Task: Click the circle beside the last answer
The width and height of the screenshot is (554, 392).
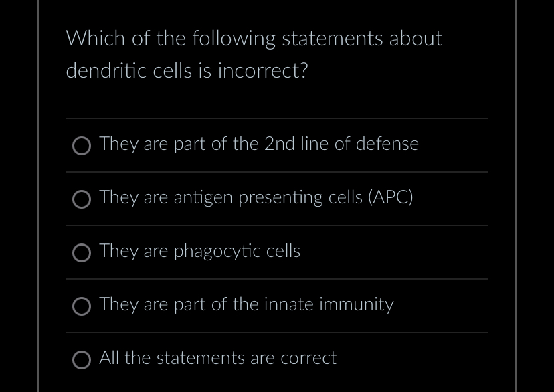Action: (81, 360)
